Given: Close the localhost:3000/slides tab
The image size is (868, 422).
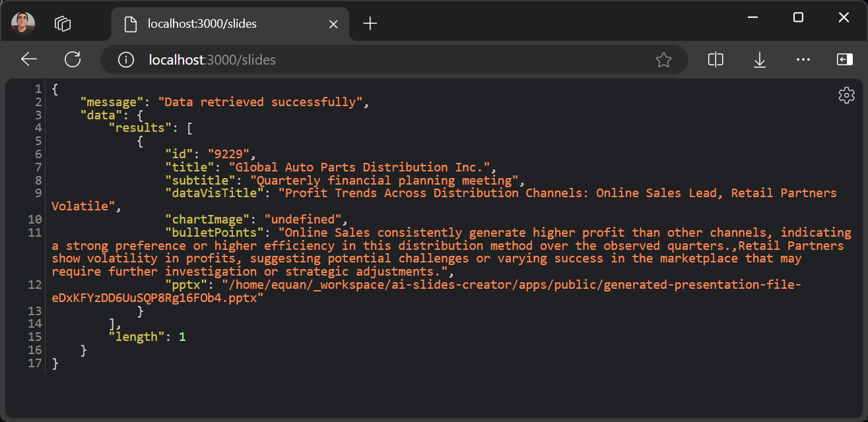Looking at the screenshot, I should point(333,24).
